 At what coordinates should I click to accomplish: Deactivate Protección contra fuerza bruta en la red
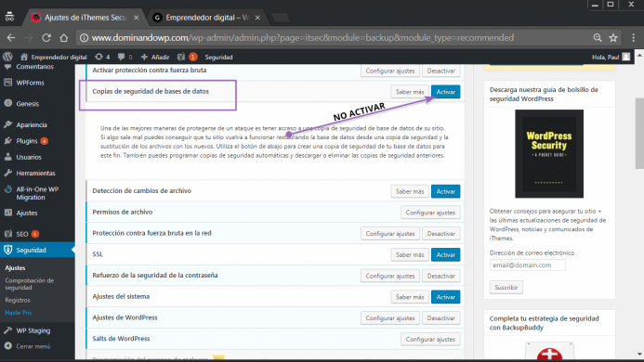pos(441,234)
